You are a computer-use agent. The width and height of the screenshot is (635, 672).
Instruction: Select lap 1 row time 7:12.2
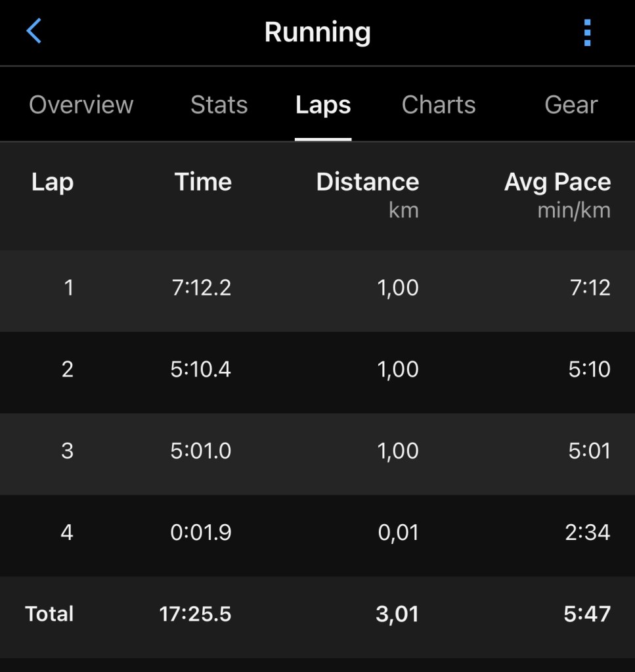(x=202, y=288)
